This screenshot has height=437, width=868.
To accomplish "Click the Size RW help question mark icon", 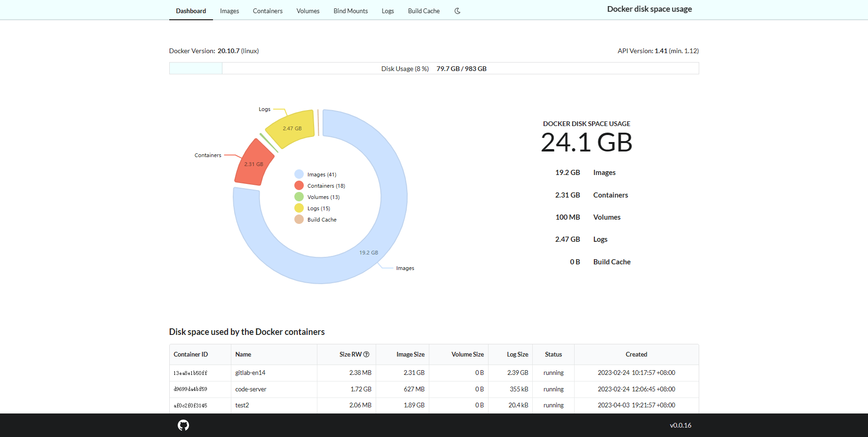I will pos(367,354).
